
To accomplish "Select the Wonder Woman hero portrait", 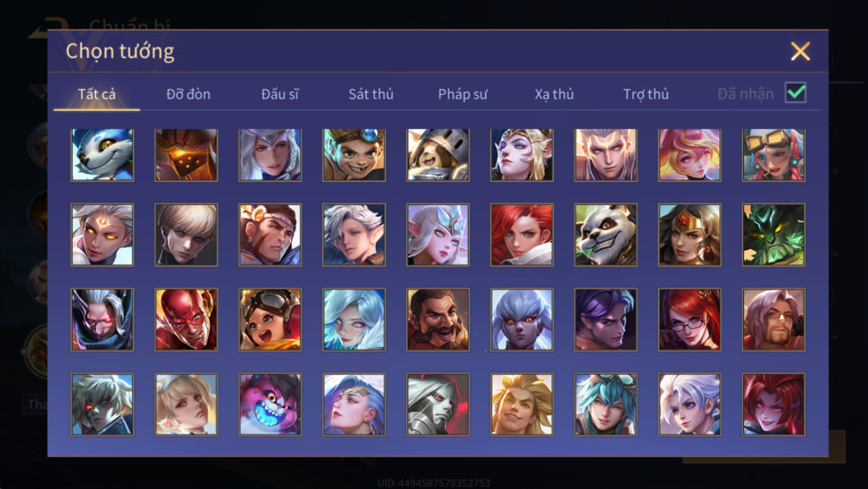I will 690,235.
